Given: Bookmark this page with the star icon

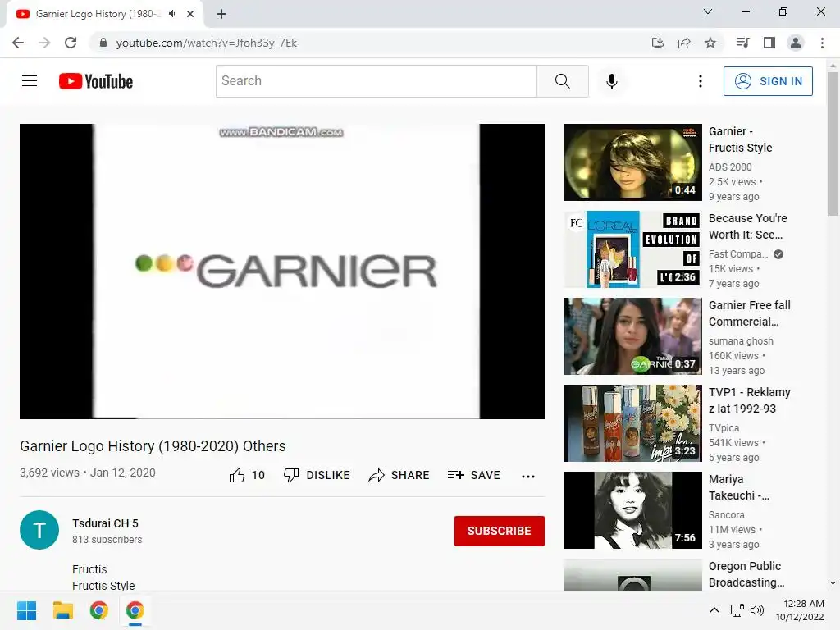Looking at the screenshot, I should click(710, 43).
